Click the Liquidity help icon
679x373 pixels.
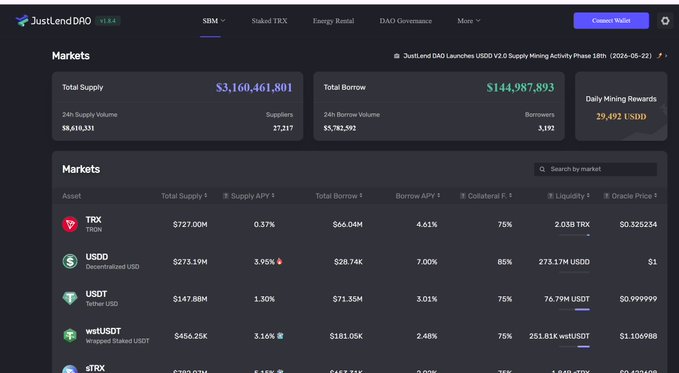[x=550, y=196]
